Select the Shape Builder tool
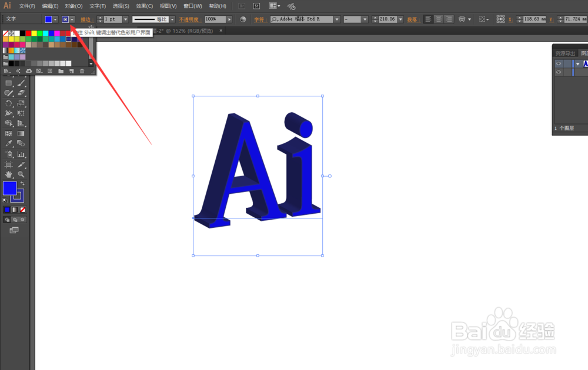 pos(9,123)
